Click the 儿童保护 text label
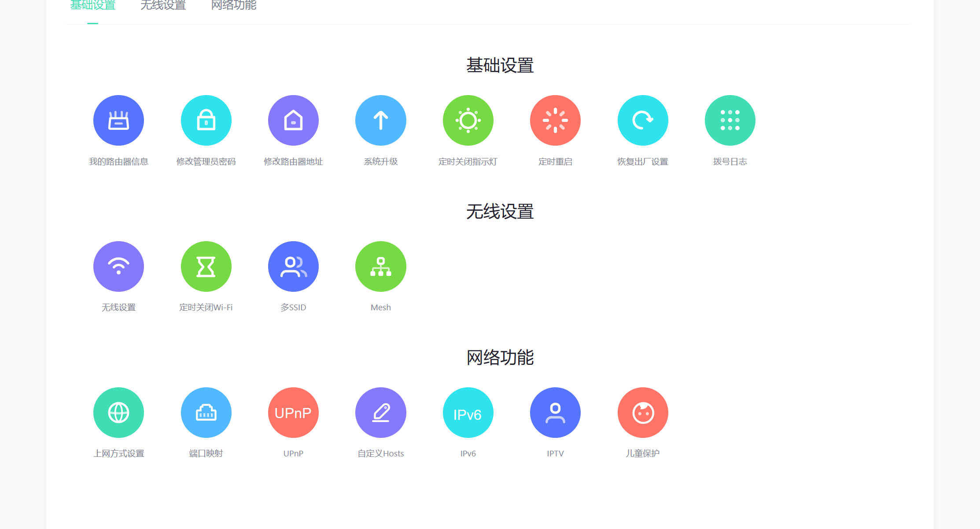Image resolution: width=980 pixels, height=529 pixels. [x=643, y=453]
